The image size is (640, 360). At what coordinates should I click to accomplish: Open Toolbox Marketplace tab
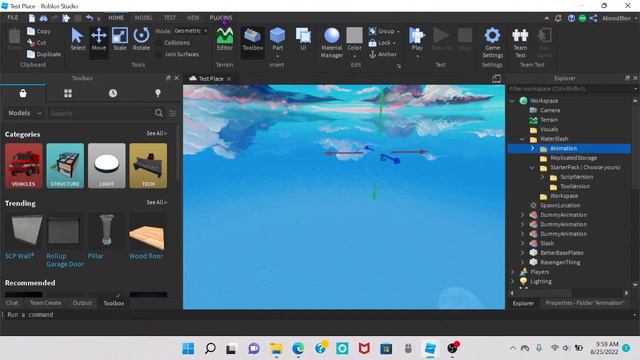point(23,93)
